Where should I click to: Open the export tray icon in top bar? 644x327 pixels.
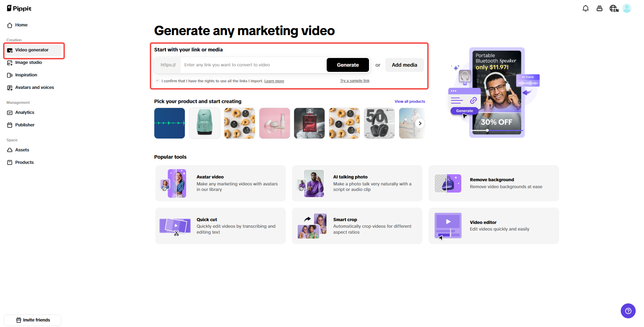coord(599,8)
